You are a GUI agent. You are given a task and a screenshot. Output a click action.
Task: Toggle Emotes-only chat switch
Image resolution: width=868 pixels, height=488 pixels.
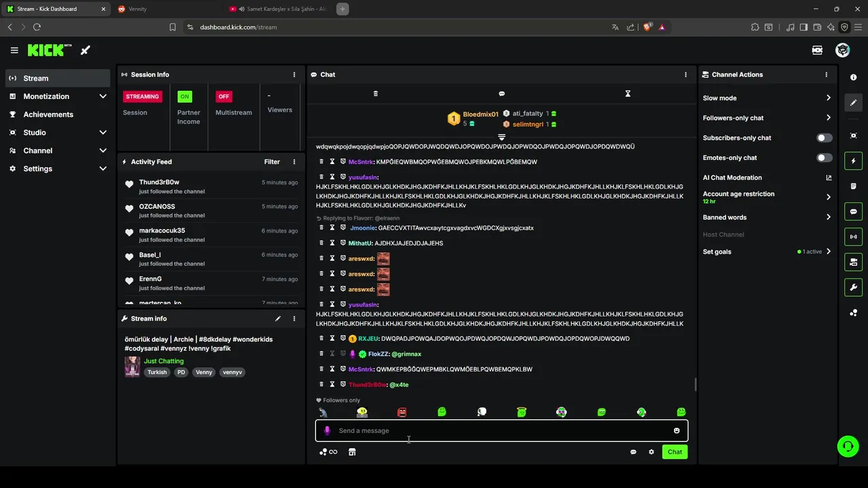coord(824,158)
